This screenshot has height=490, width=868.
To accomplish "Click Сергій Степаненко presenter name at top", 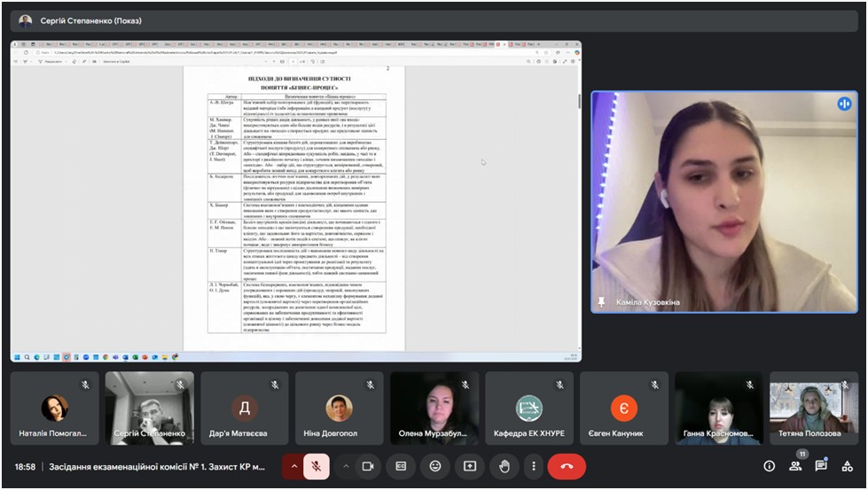I will [90, 20].
